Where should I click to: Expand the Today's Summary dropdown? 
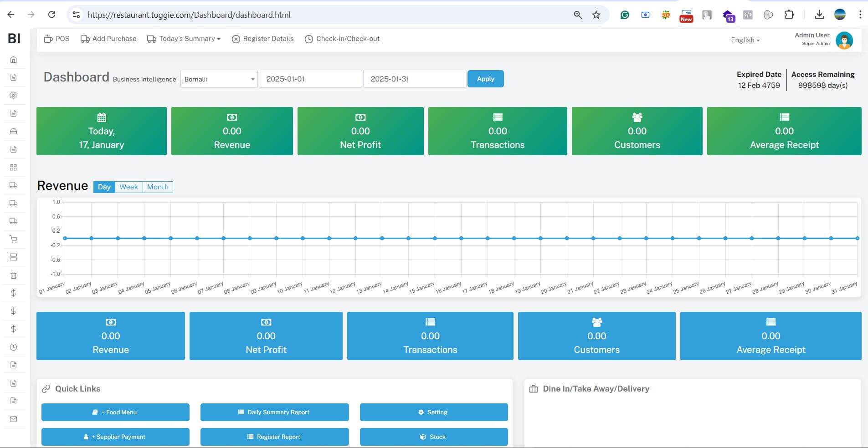(x=184, y=39)
